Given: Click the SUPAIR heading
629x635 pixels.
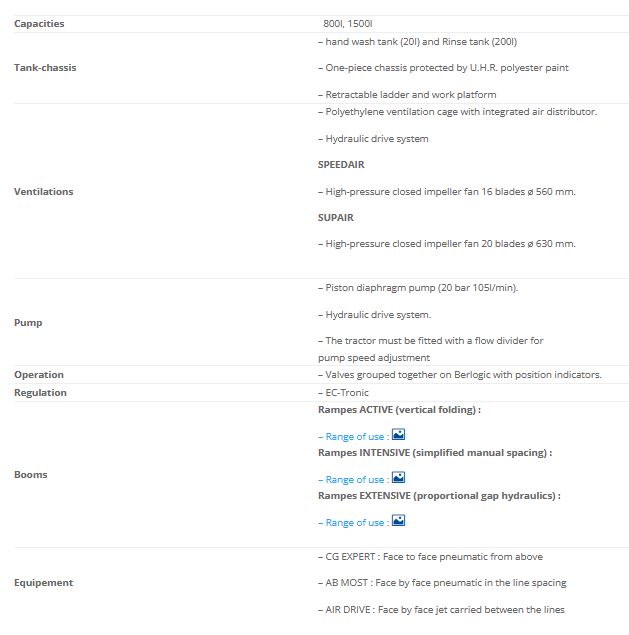Looking at the screenshot, I should click(336, 217).
